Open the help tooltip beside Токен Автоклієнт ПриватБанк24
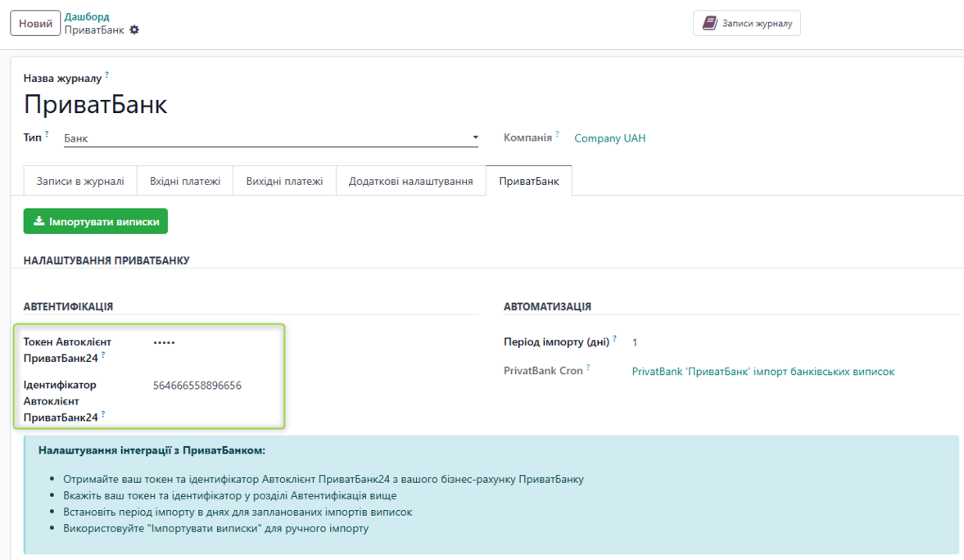 102,355
